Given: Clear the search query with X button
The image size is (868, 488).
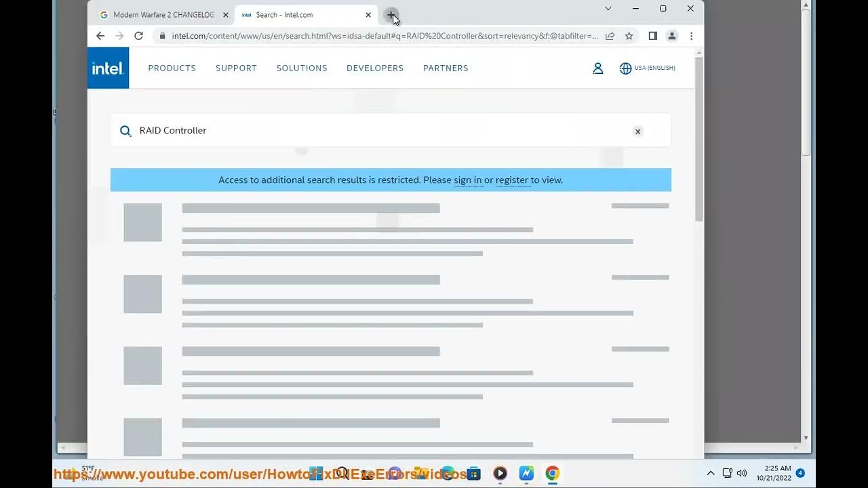Looking at the screenshot, I should click(637, 131).
